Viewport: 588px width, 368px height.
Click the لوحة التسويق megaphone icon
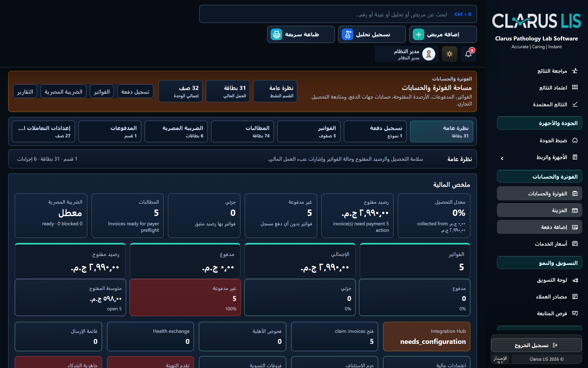(575, 280)
